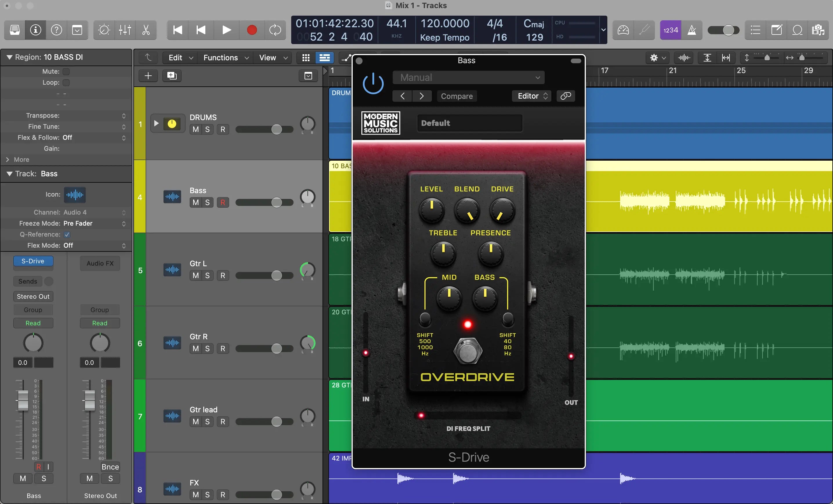Toggle the count-in 1234 button
Image resolution: width=833 pixels, height=504 pixels.
670,30
